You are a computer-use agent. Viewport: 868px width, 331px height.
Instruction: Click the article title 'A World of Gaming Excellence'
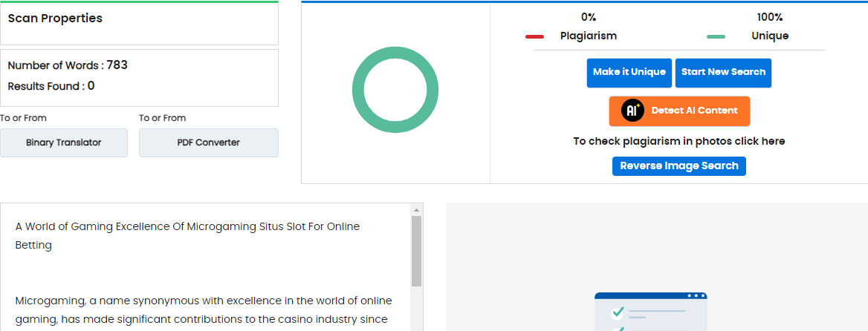point(188,236)
